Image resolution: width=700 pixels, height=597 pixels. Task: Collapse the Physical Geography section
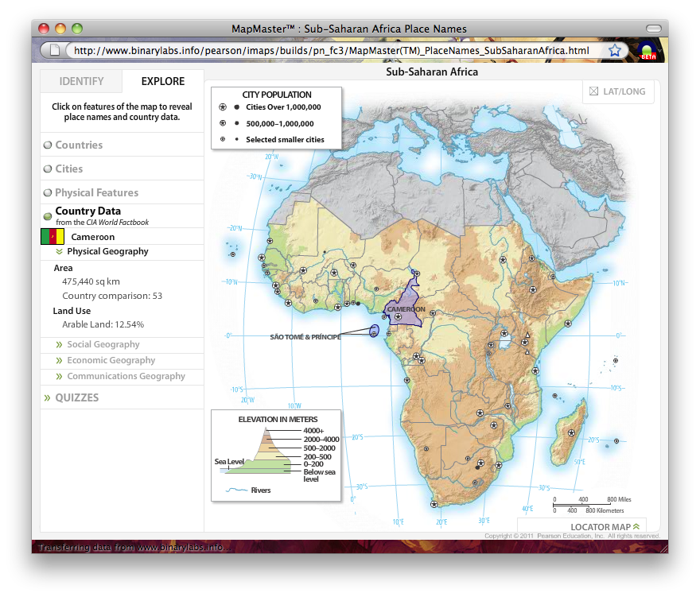(59, 251)
